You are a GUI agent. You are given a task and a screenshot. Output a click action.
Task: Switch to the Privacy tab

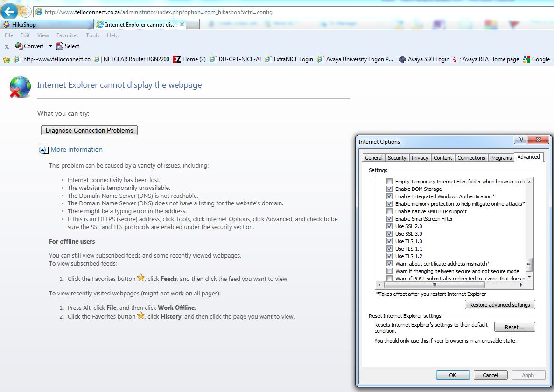tap(420, 158)
